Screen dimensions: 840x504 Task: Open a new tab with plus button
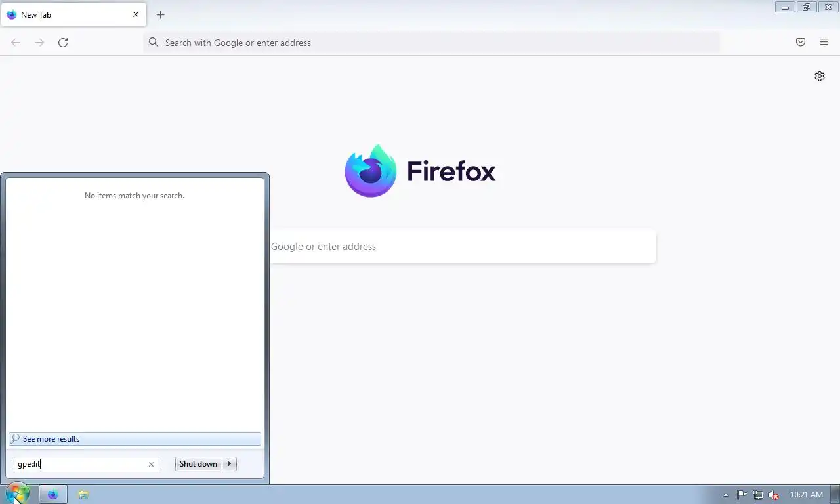pyautogui.click(x=161, y=14)
